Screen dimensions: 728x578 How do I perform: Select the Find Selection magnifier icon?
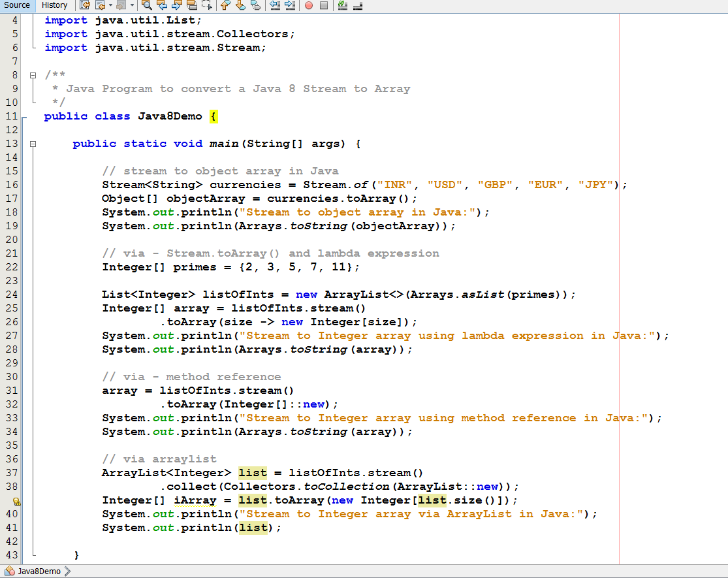pos(146,5)
